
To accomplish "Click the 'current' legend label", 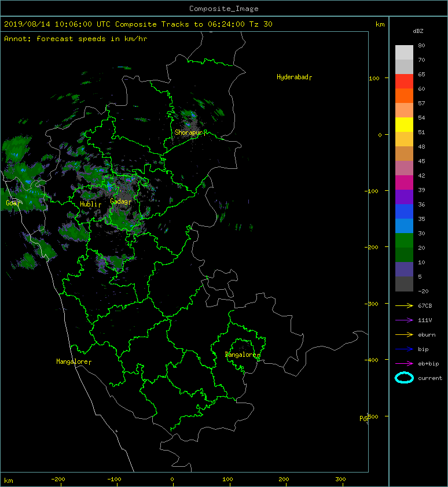I will [x=430, y=378].
